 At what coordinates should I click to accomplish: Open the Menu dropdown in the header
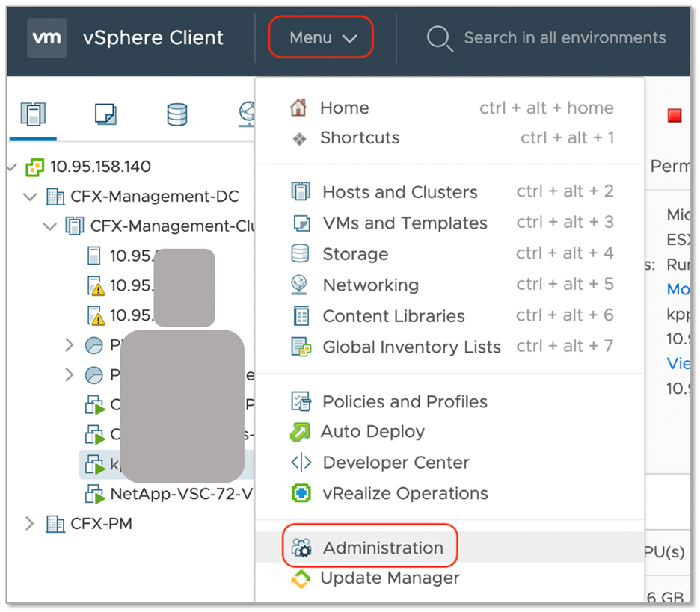click(321, 37)
